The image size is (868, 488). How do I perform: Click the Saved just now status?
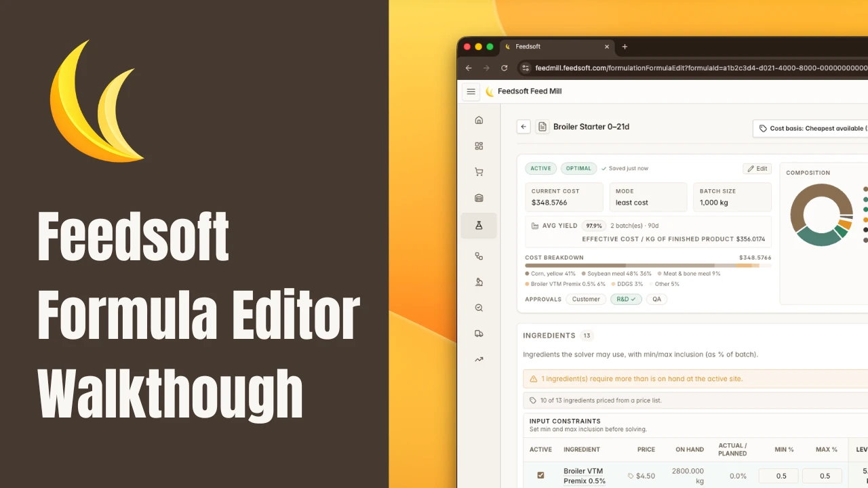pyautogui.click(x=625, y=169)
